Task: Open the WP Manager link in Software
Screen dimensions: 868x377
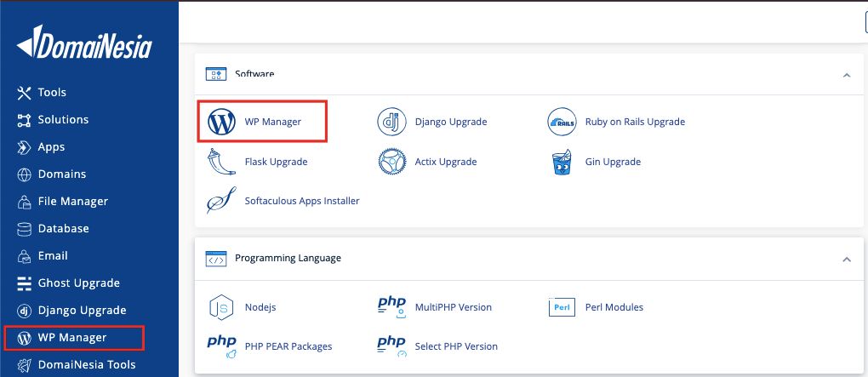Action: 273,122
